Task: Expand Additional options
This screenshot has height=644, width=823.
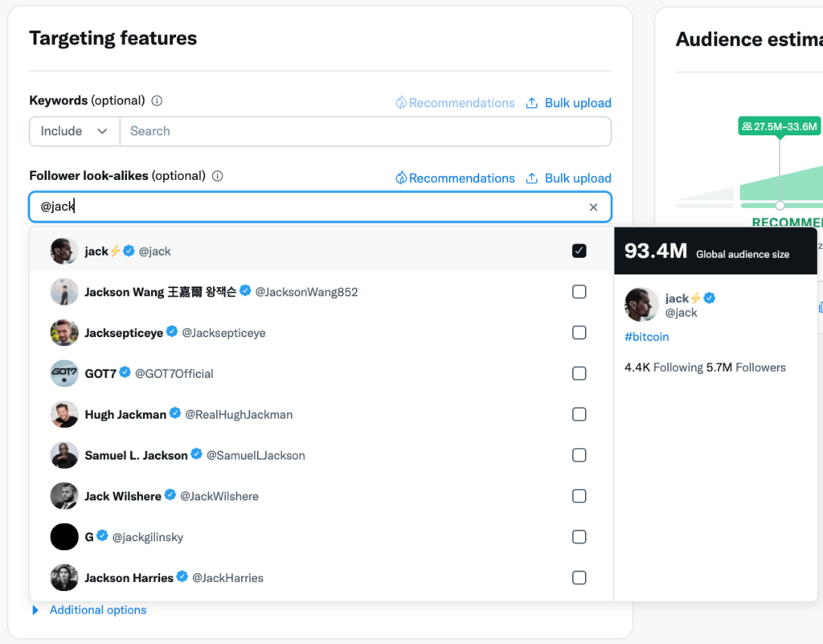Action: (x=90, y=610)
